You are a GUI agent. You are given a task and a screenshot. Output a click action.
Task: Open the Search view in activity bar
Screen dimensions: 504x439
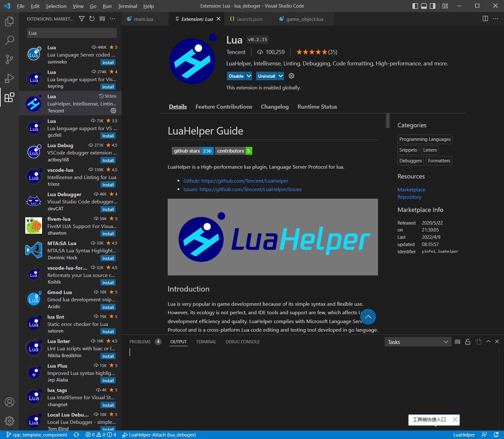[x=9, y=40]
